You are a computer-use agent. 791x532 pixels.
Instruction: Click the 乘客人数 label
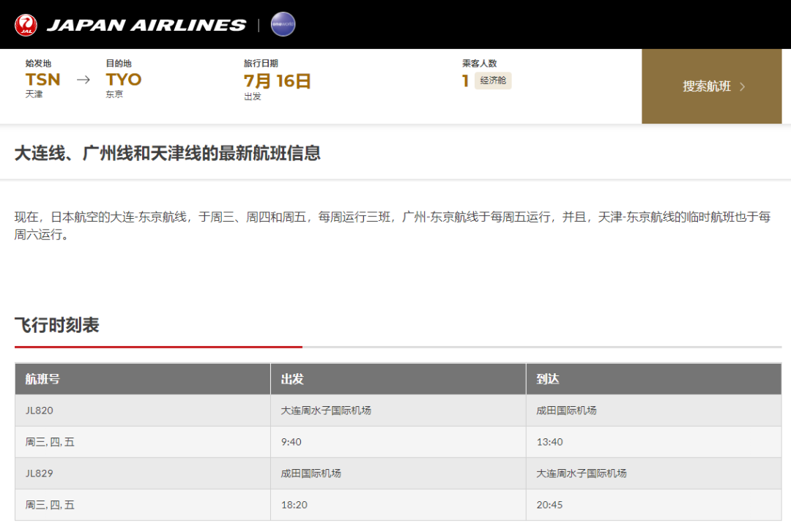[x=479, y=63]
